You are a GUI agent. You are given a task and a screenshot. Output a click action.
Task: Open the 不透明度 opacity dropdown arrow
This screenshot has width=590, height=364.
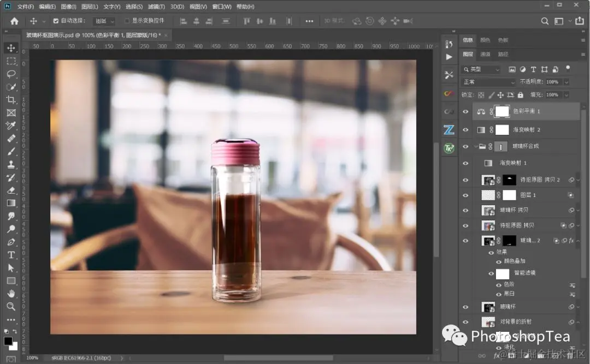[x=567, y=82]
